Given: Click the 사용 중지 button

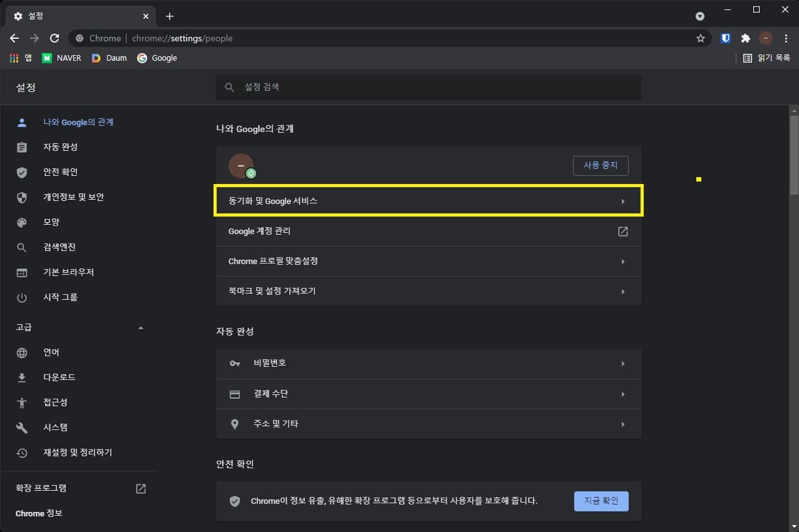Looking at the screenshot, I should pos(601,166).
